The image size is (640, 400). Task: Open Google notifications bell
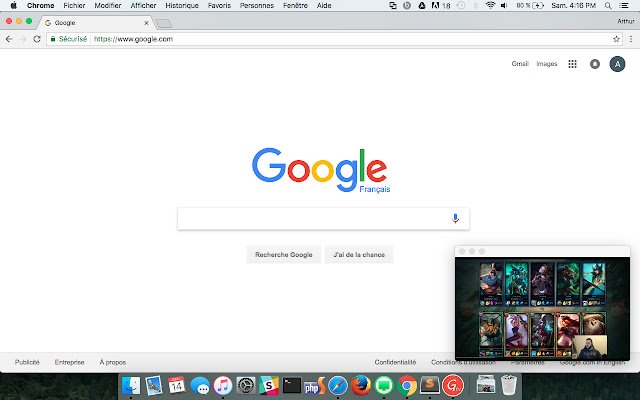click(595, 64)
